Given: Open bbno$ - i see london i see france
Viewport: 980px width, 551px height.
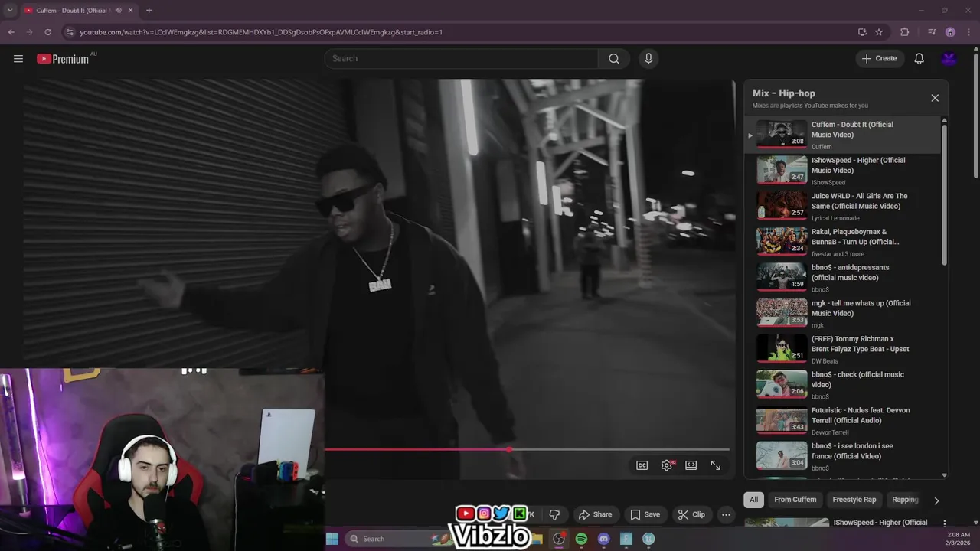Looking at the screenshot, I should [842, 457].
